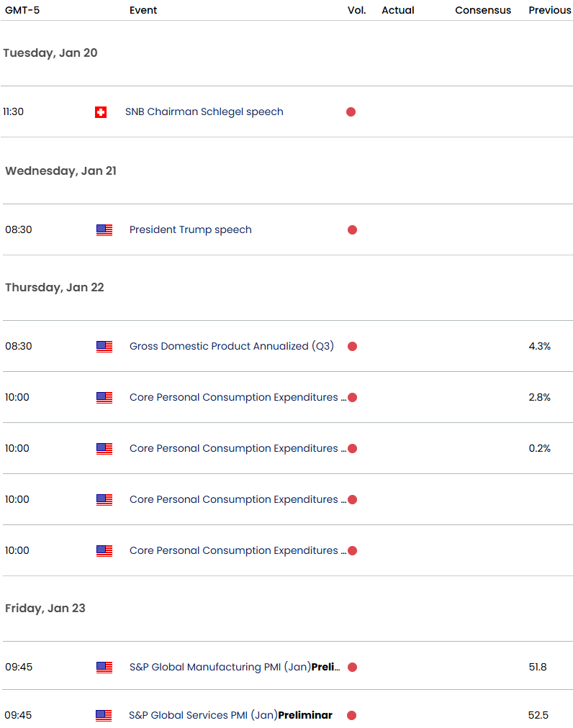Select the Core PCE row with 2.8% previous
This screenshot has width=573, height=728.
(x=233, y=398)
